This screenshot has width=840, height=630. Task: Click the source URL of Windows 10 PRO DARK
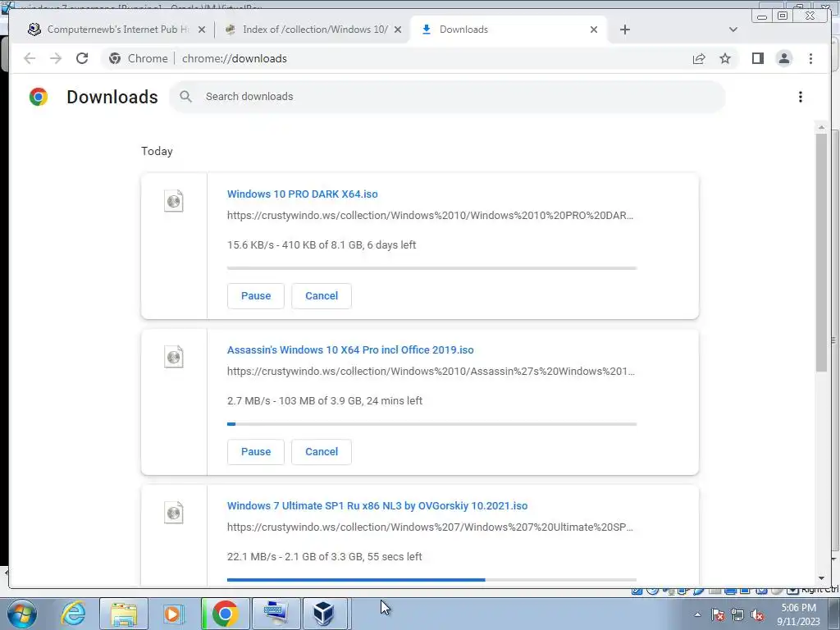pos(430,216)
